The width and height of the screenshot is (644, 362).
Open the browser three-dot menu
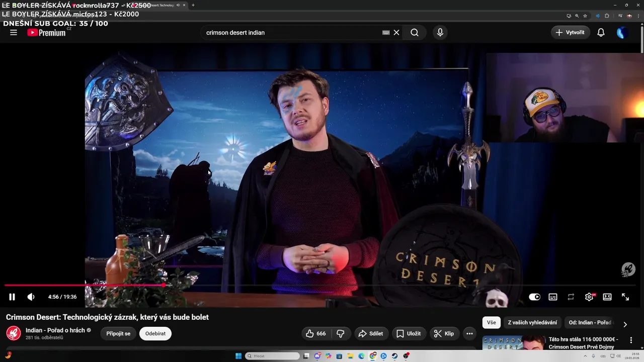click(x=638, y=16)
